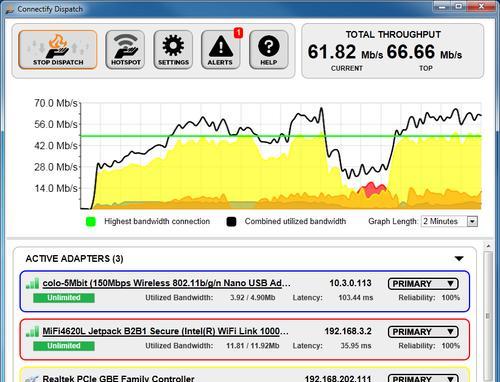Screen dimensions: 500x382
Task: Click the green Highest bandwidth legend swatch
Action: (91, 221)
